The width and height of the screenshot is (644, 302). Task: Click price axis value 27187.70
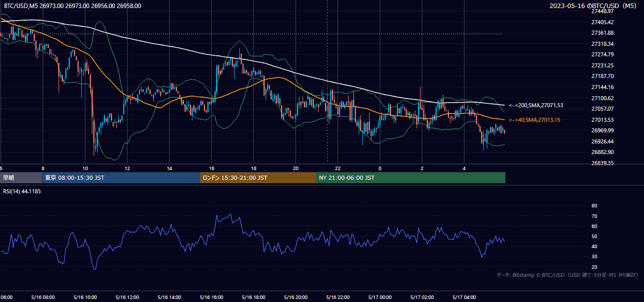click(602, 76)
